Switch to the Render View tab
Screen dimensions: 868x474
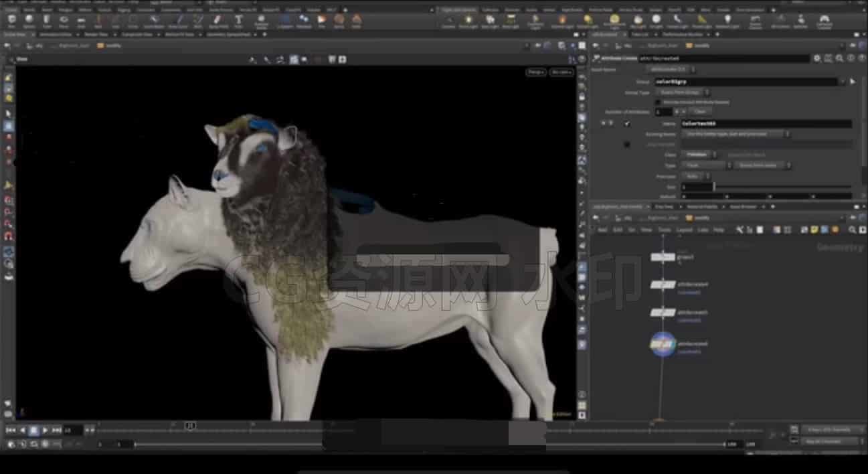click(x=95, y=33)
